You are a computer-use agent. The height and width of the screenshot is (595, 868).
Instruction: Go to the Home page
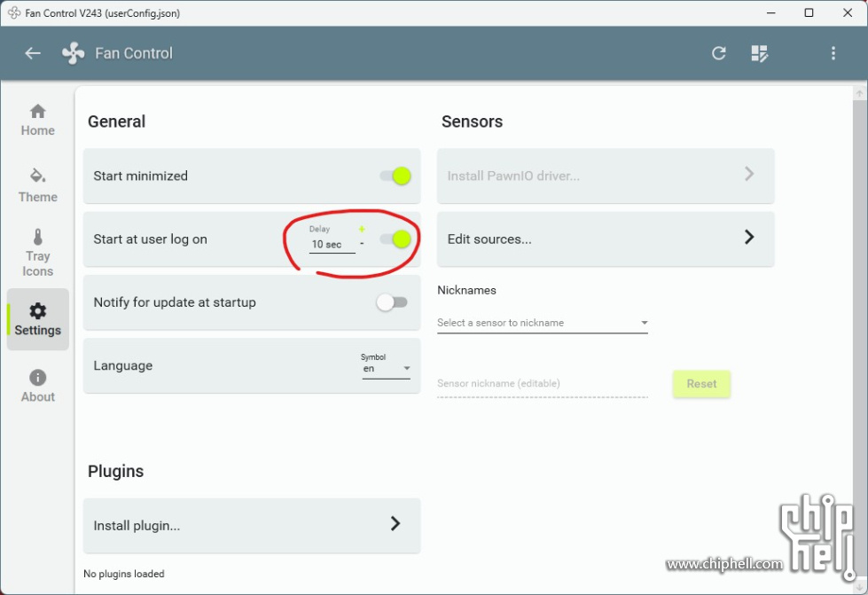pos(38,120)
